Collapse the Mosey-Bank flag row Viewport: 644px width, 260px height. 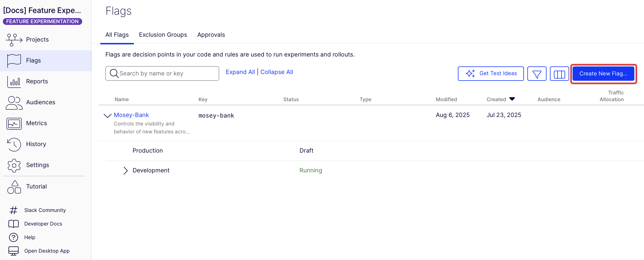[x=107, y=115]
